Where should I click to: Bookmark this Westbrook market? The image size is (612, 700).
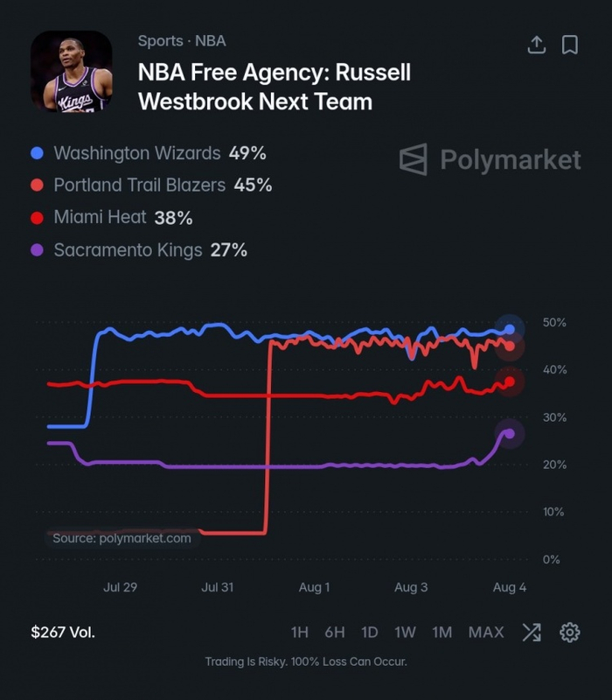570,45
